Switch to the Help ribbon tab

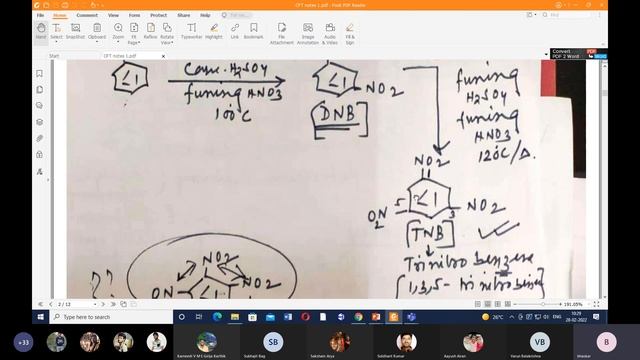205,15
